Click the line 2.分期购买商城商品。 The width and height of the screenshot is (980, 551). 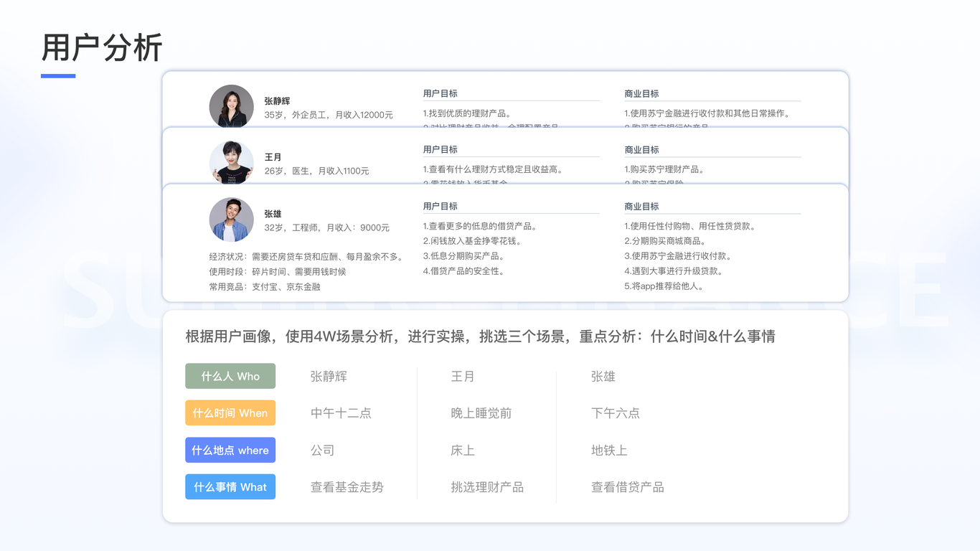665,241
